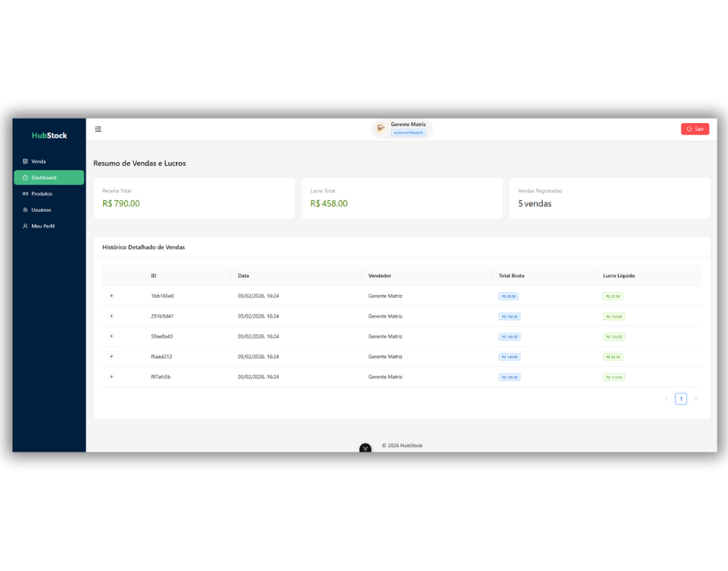Switch to the Dashboard section
Viewport: 728px width, 571px height.
coord(44,177)
